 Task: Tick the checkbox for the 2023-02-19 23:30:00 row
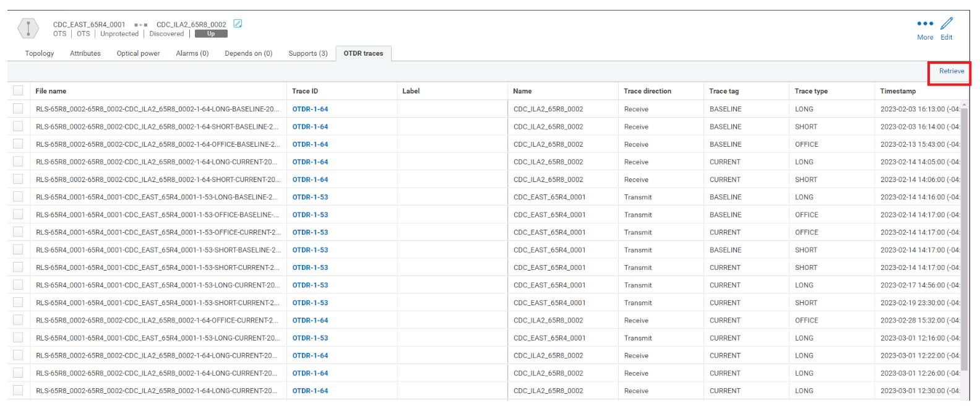pyautogui.click(x=18, y=303)
